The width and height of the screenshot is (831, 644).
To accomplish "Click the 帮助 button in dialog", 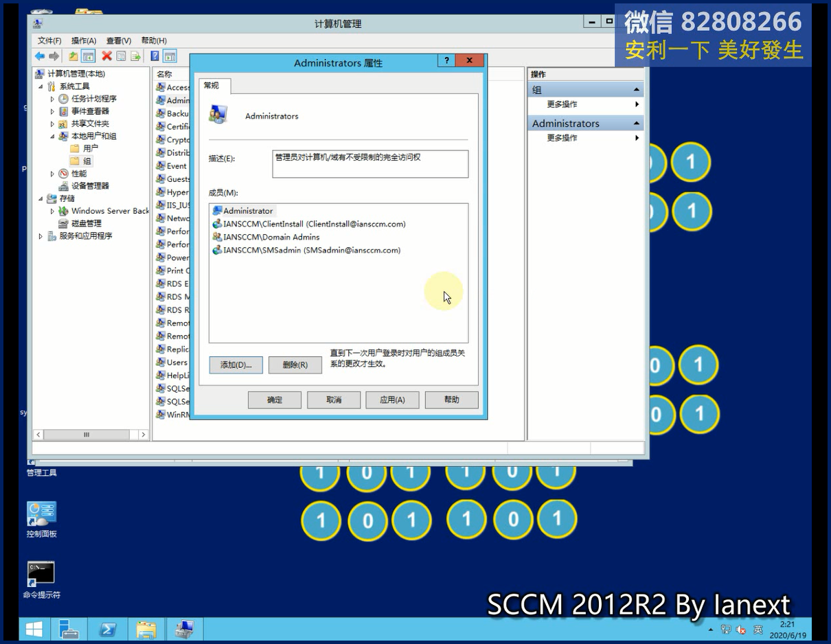I will [x=451, y=400].
